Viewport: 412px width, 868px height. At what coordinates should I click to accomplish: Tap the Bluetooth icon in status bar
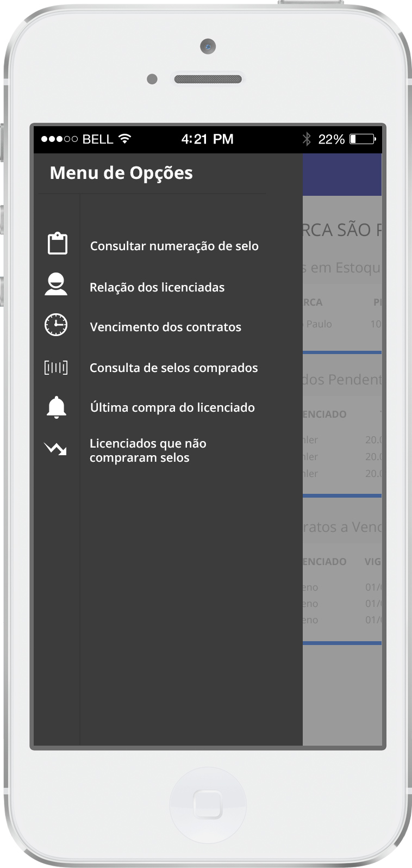tap(307, 139)
